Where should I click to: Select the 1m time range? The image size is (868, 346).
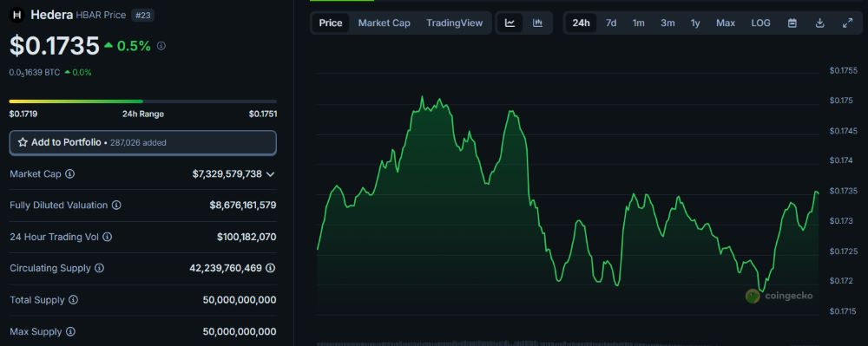638,23
